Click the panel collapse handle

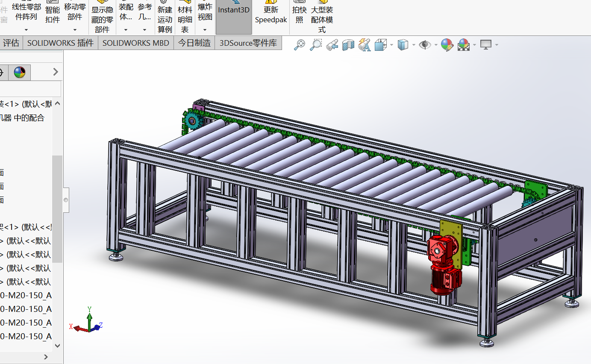coord(66,200)
